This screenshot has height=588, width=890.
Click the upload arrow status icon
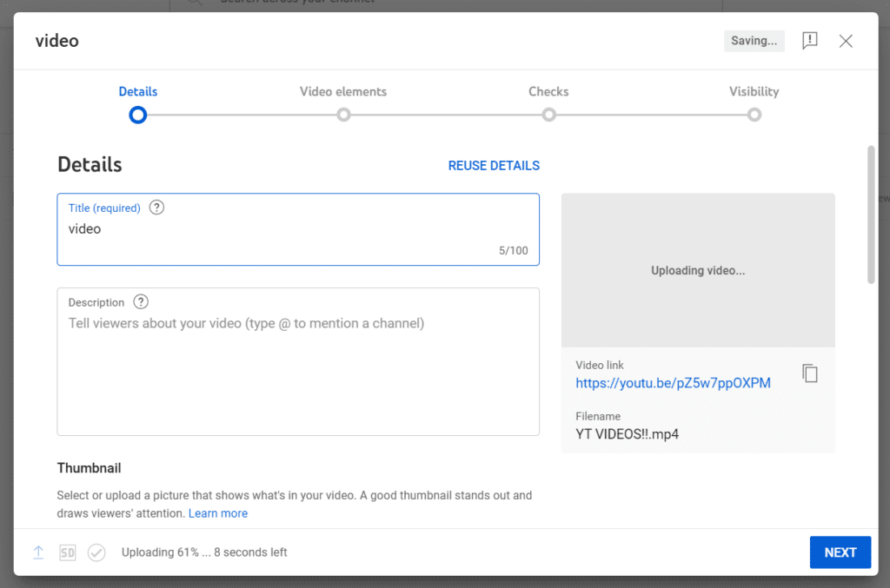pyautogui.click(x=38, y=552)
